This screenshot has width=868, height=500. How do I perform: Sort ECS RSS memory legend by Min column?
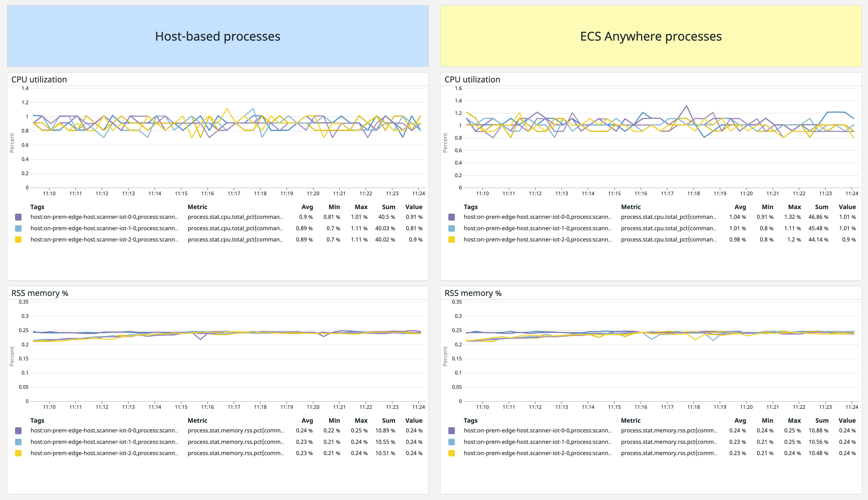(x=767, y=420)
